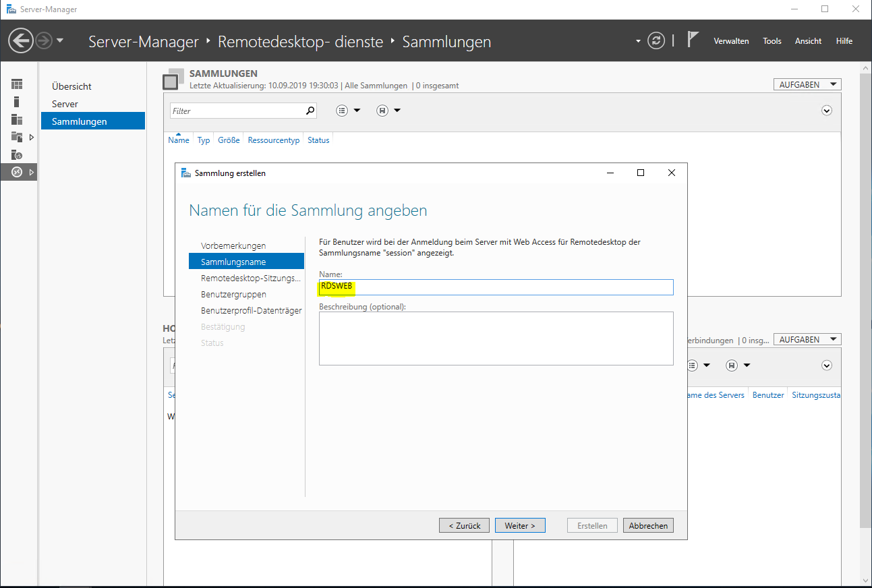
Task: Go to the Benutzergruppen wizard step
Action: [x=233, y=294]
